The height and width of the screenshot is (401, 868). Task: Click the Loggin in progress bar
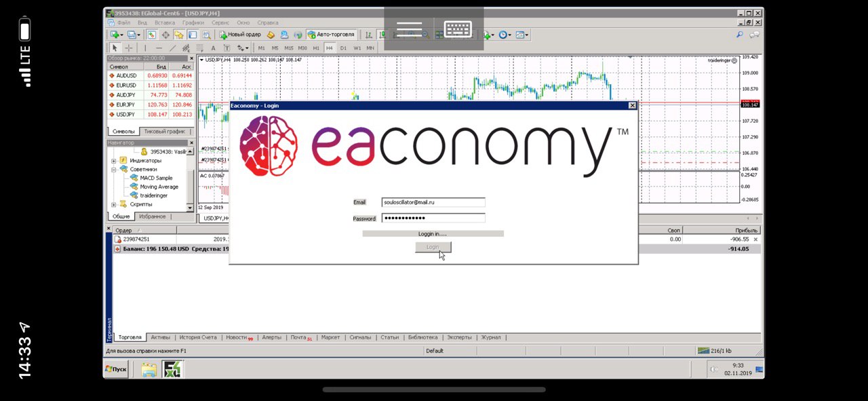pyautogui.click(x=433, y=233)
